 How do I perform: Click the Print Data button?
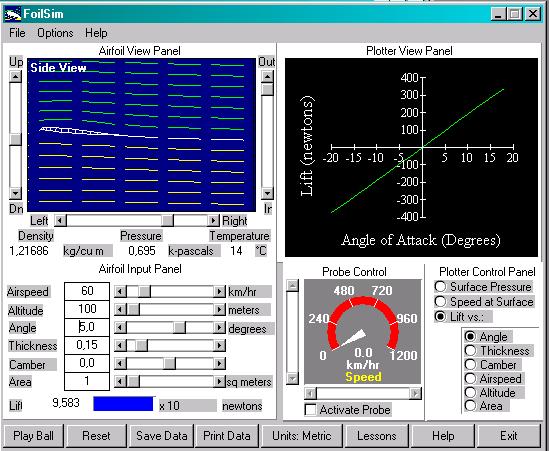[227, 436]
